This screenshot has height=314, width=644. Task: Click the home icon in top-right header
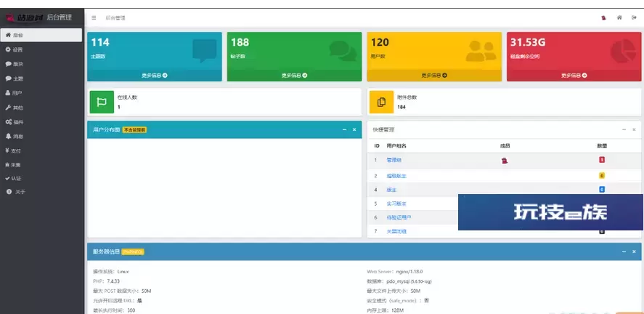(x=619, y=17)
